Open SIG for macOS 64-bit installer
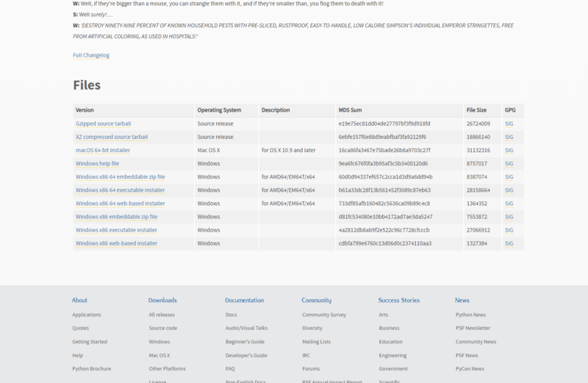This screenshot has height=383, width=588. [509, 150]
